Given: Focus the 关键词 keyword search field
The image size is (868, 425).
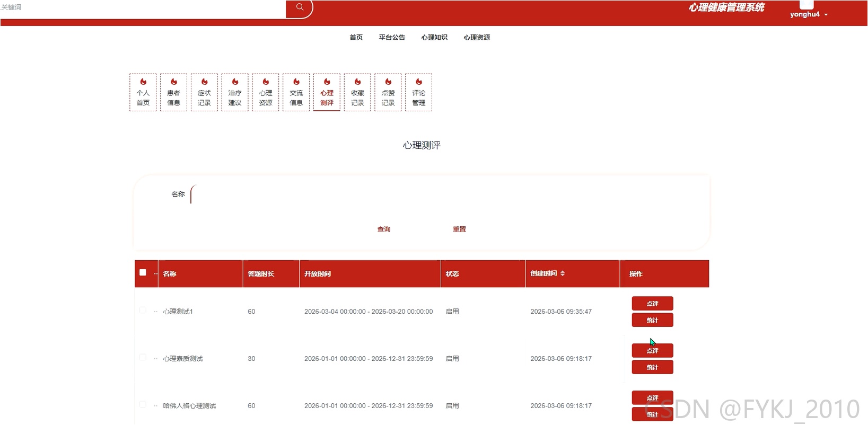Looking at the screenshot, I should (x=143, y=8).
